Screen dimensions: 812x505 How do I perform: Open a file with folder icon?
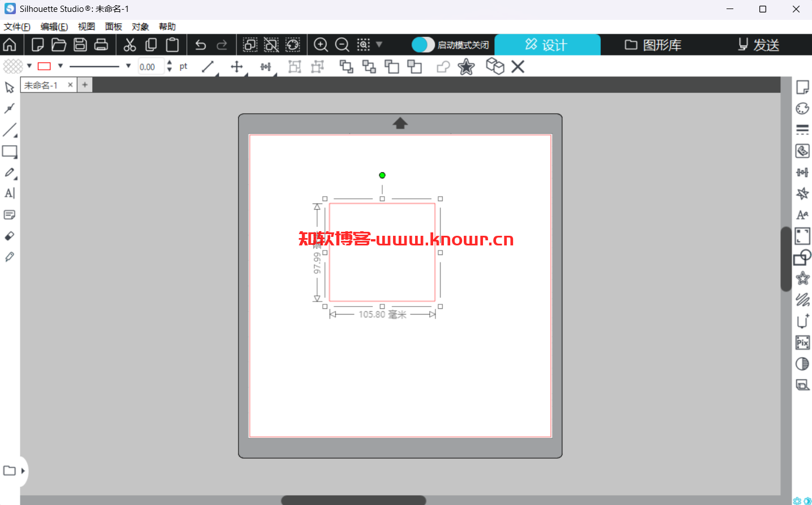pos(59,45)
